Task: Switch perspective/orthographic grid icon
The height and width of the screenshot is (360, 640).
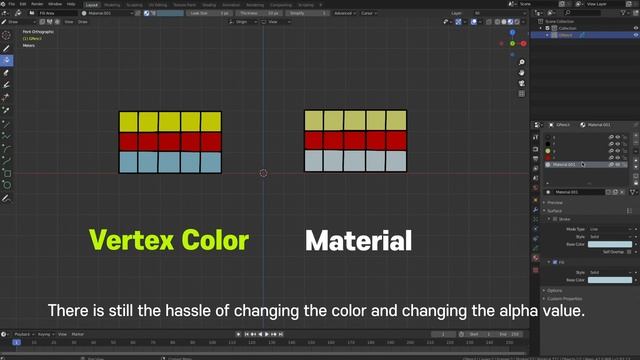Action: click(x=521, y=94)
